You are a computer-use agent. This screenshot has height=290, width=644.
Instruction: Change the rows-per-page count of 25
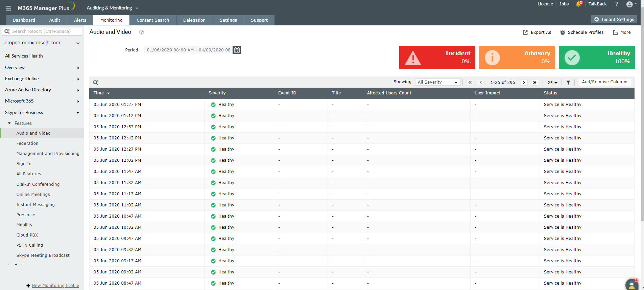(552, 83)
